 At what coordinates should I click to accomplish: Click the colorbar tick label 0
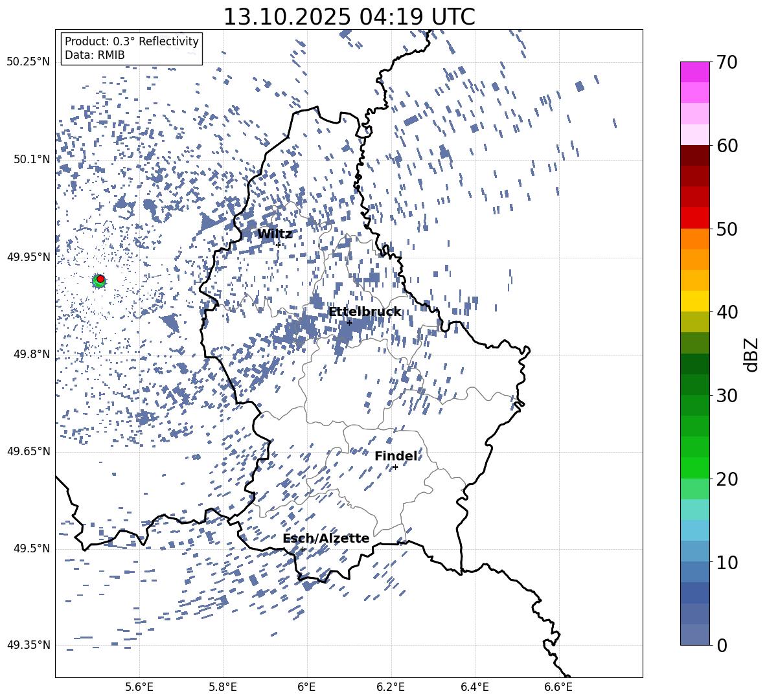(x=722, y=646)
